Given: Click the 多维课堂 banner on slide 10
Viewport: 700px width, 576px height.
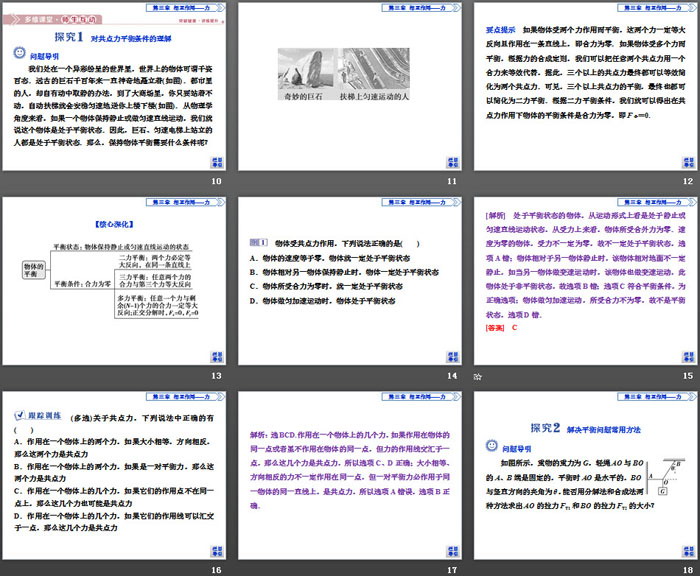Looking at the screenshot, I should [x=53, y=20].
